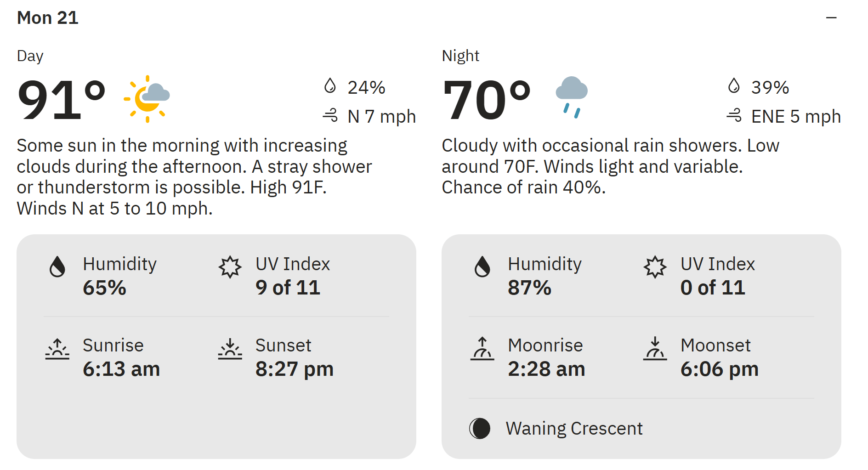The width and height of the screenshot is (868, 470).
Task: Click the night wind icon beside ENE 5 mph
Action: click(x=734, y=115)
